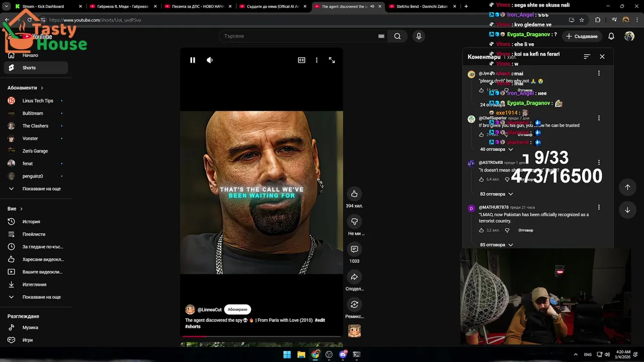Open a new browser tab with plus
The height and width of the screenshot is (362, 644).
(x=466, y=7)
